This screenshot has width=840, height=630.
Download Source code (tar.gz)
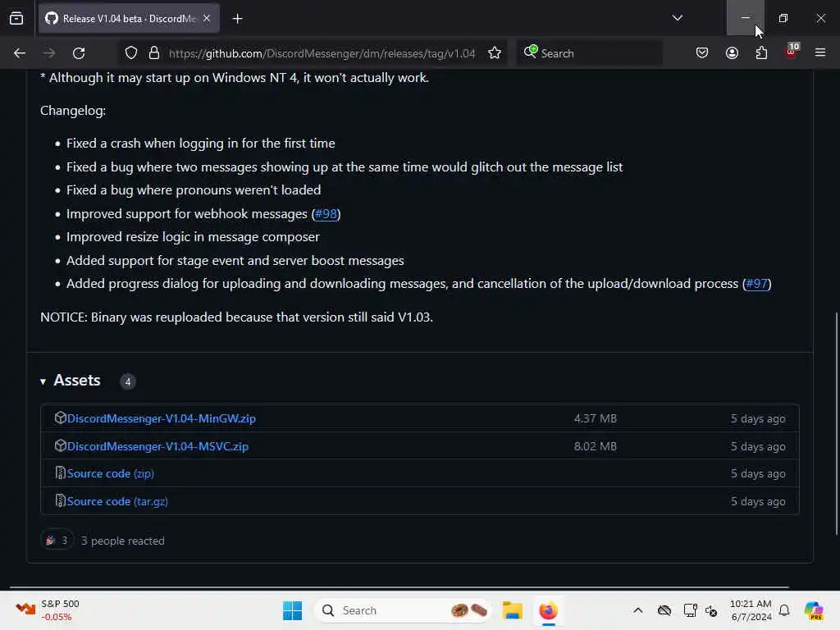click(117, 501)
